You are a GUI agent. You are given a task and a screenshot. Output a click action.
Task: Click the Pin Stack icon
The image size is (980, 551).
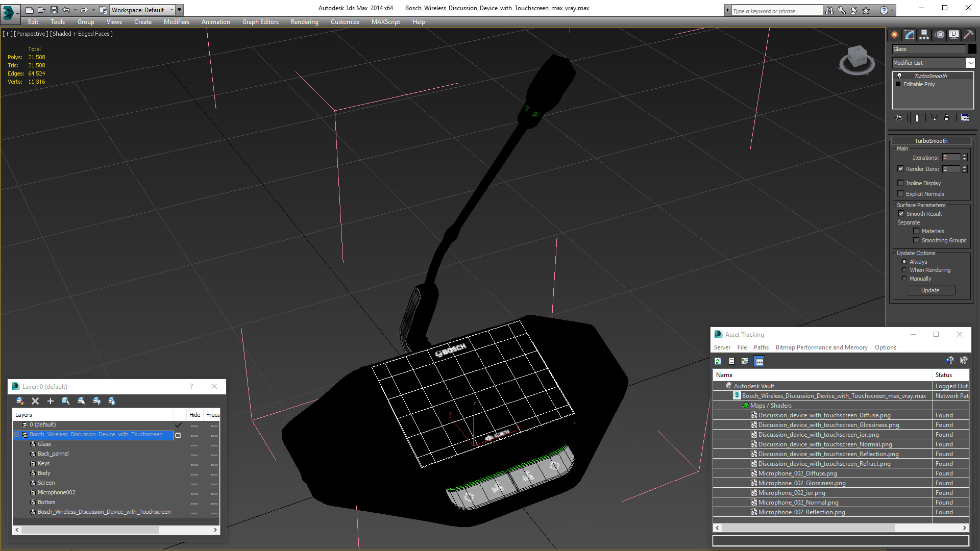[899, 118]
